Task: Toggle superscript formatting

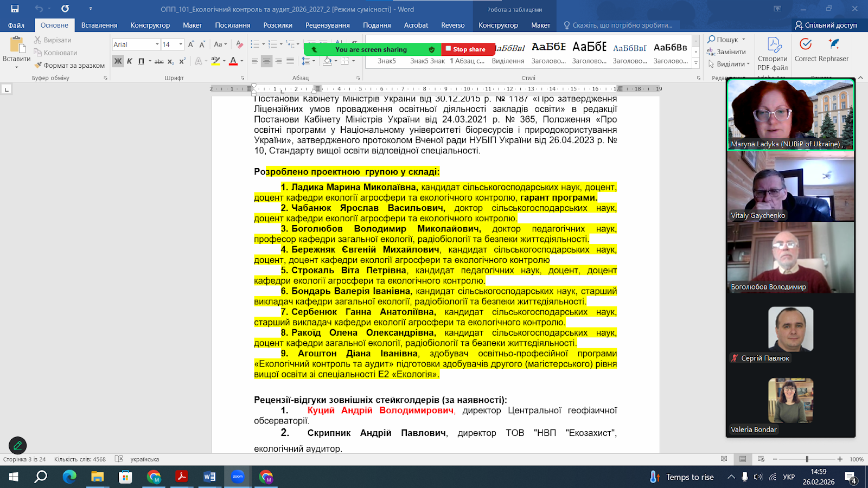Action: point(182,61)
